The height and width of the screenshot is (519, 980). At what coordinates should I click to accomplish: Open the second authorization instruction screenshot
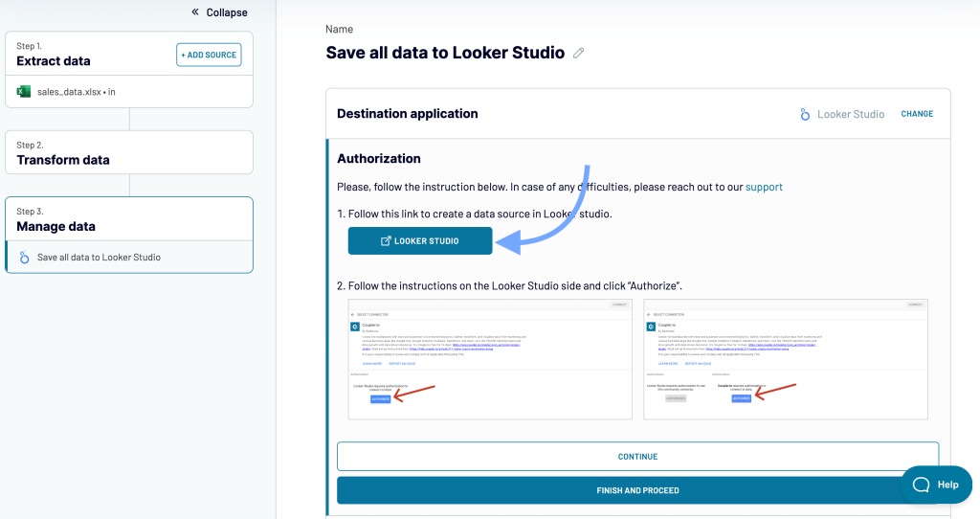(786, 359)
